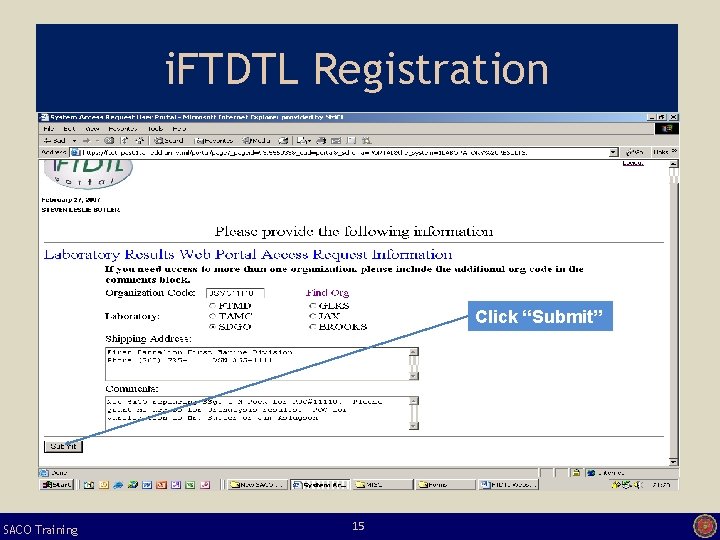Click the Print icon in the toolbar

(321, 141)
